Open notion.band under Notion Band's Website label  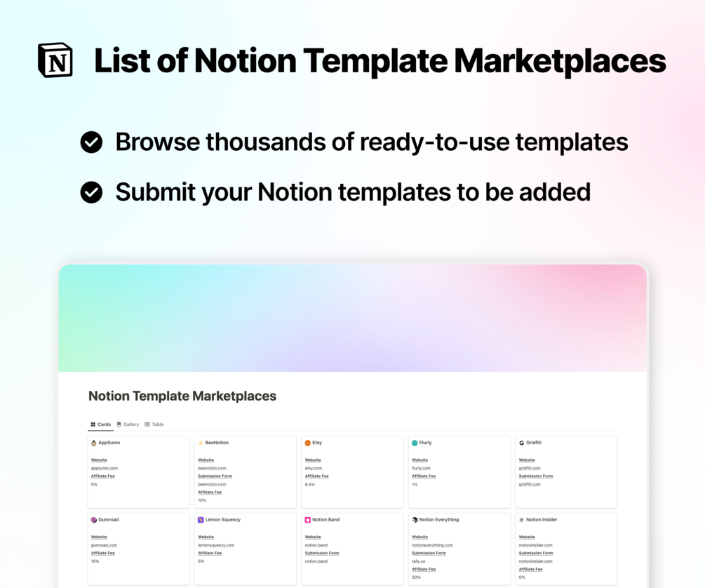(316, 544)
